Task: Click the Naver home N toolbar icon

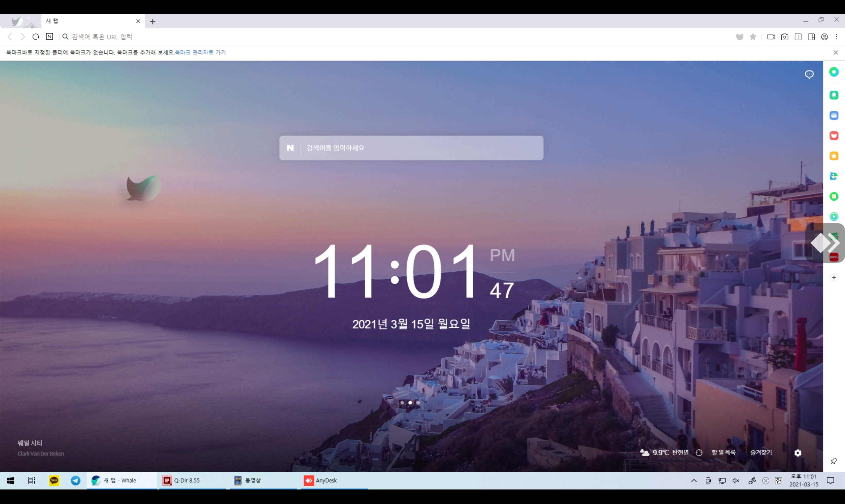Action: pyautogui.click(x=50, y=36)
